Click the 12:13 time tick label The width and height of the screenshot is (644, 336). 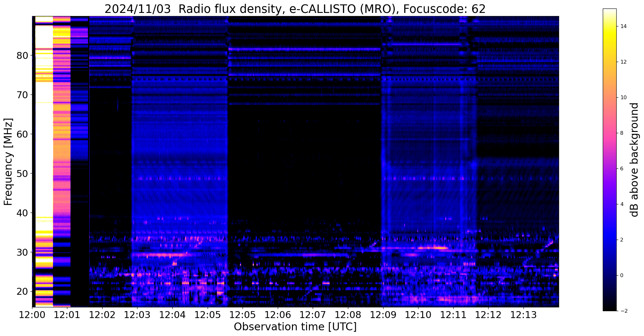[524, 315]
